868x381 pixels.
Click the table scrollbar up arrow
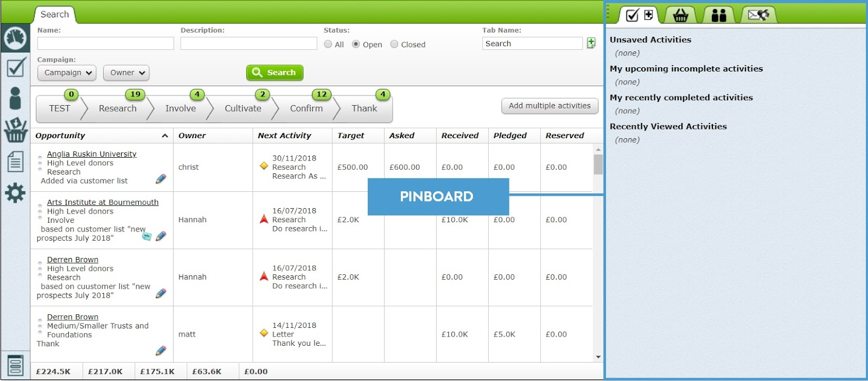pyautogui.click(x=598, y=149)
